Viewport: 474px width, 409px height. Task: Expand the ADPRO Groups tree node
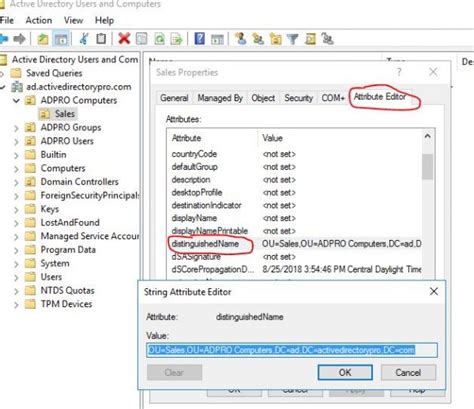16,128
